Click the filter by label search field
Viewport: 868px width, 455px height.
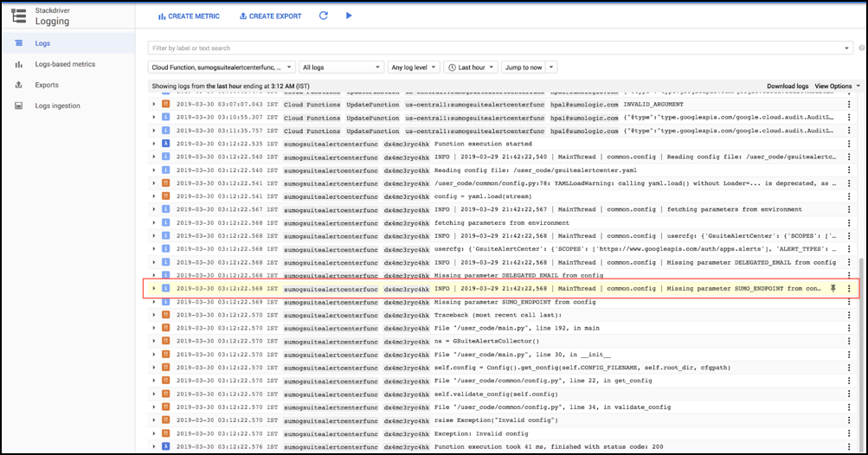[x=493, y=48]
